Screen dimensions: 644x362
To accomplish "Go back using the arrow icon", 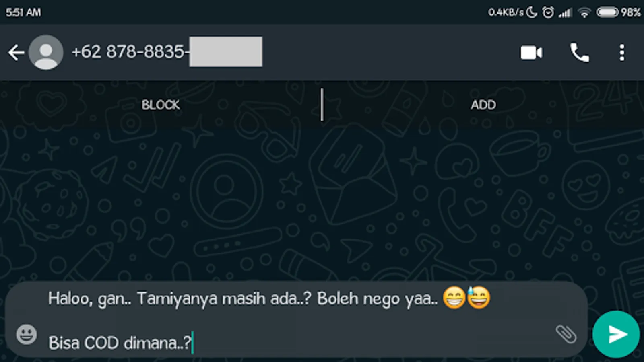I will 16,53.
